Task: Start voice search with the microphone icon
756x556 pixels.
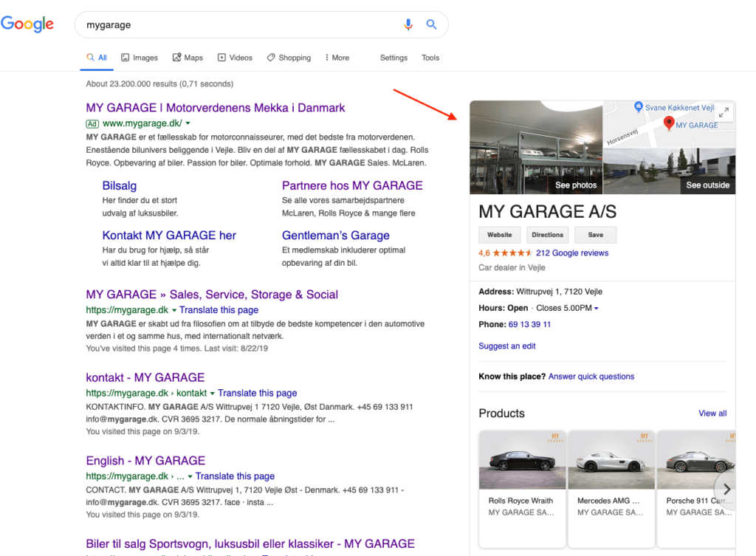Action: pos(408,24)
